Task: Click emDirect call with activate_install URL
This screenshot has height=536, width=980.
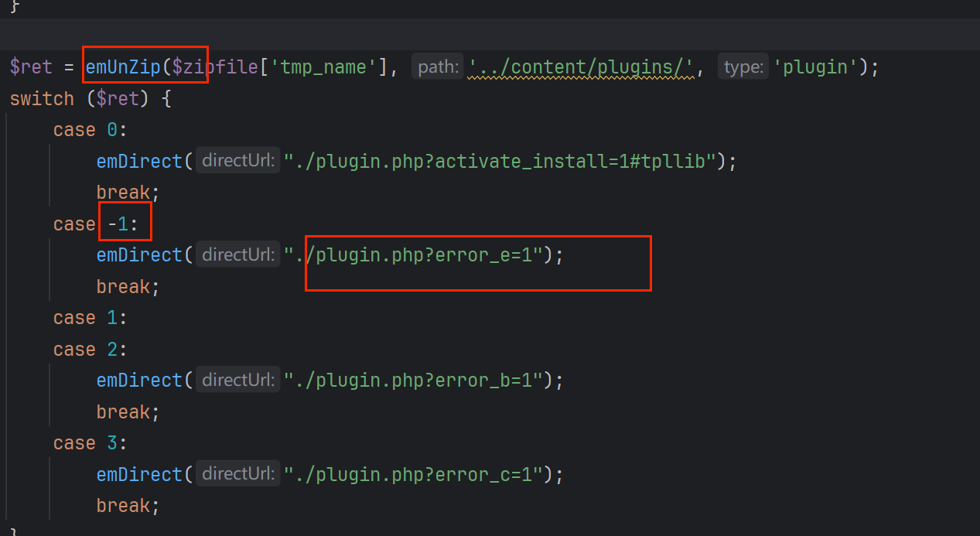Action: pyautogui.click(x=139, y=162)
